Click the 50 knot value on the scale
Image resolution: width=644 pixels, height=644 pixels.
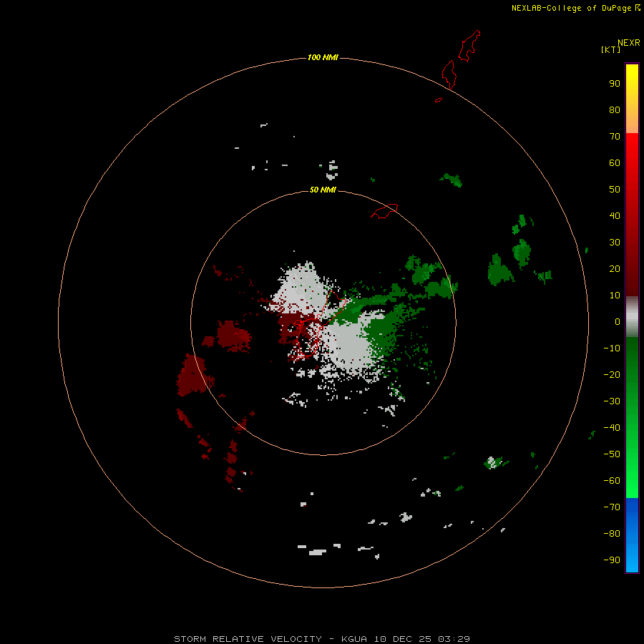coord(615,190)
